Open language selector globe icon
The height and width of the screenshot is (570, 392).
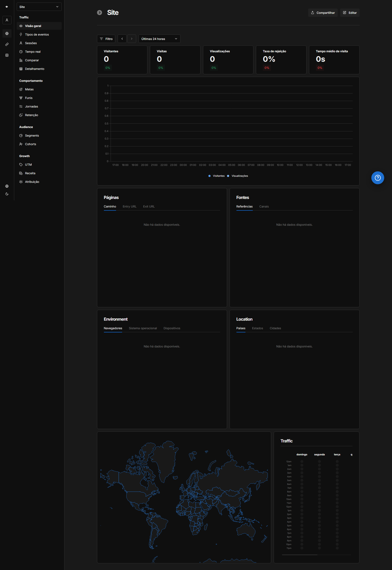(x=7, y=186)
